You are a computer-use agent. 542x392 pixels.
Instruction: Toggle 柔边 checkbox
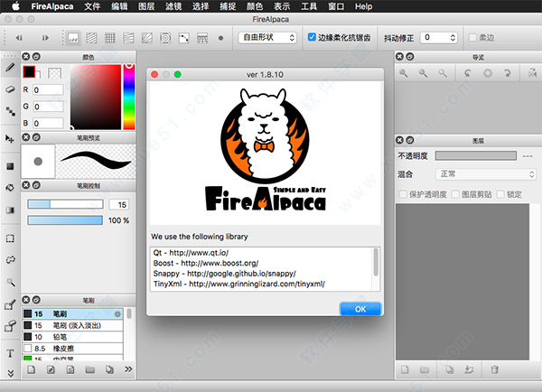[x=472, y=37]
